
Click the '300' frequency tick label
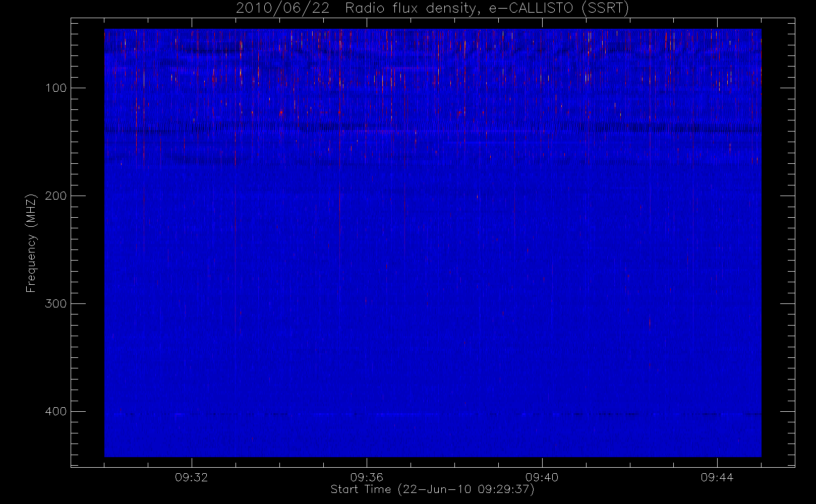click(x=56, y=304)
